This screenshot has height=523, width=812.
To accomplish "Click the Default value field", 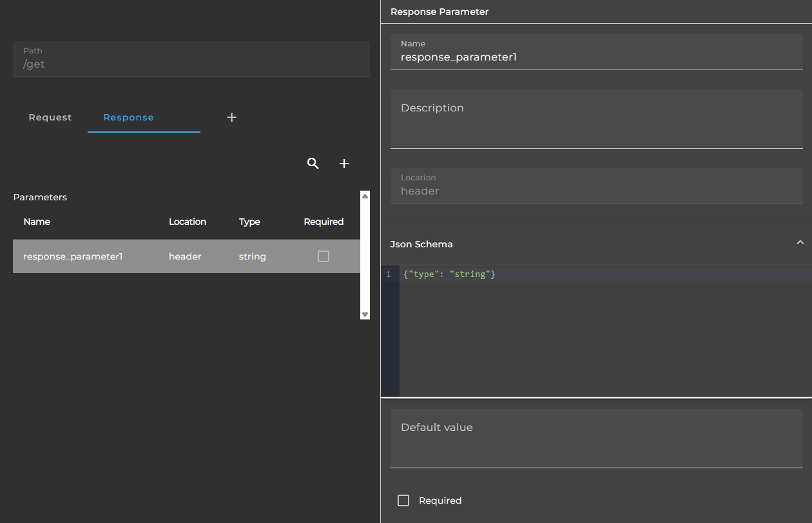I will [597, 439].
